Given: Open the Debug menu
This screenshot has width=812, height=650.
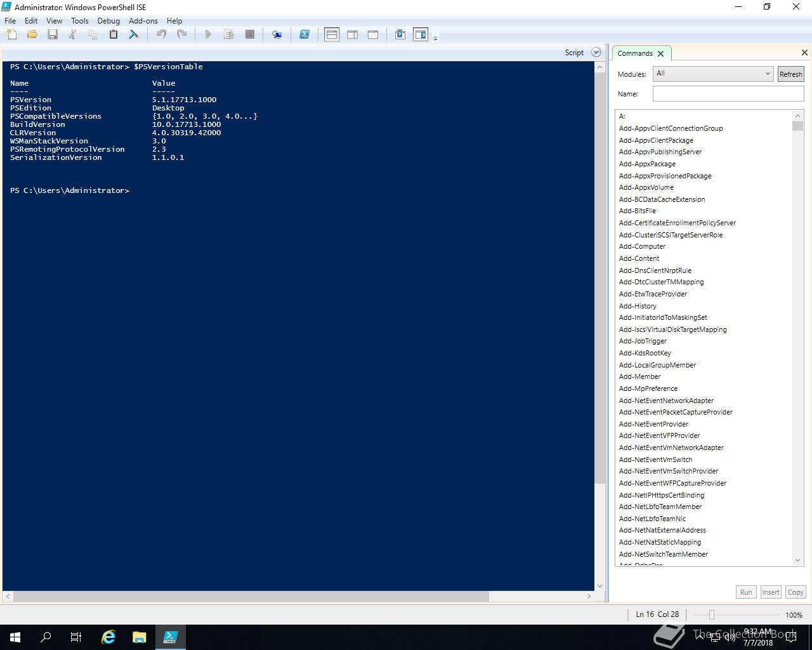Looking at the screenshot, I should (108, 21).
